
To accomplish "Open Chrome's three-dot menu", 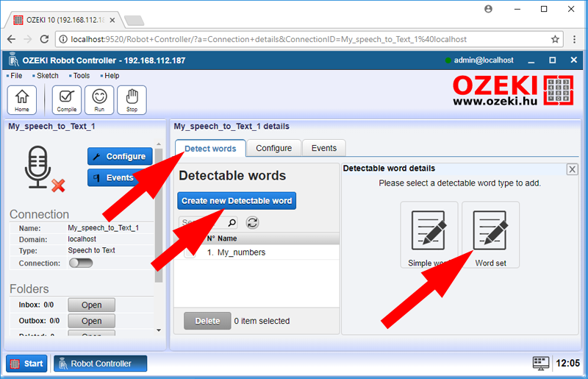I will tap(574, 39).
